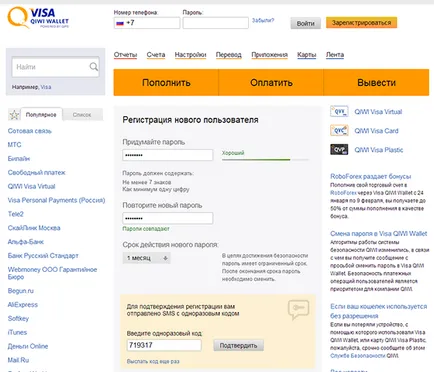Open Смена пароля в Visa QIWI Wallet headline
The height and width of the screenshot is (372, 434).
[x=378, y=233]
